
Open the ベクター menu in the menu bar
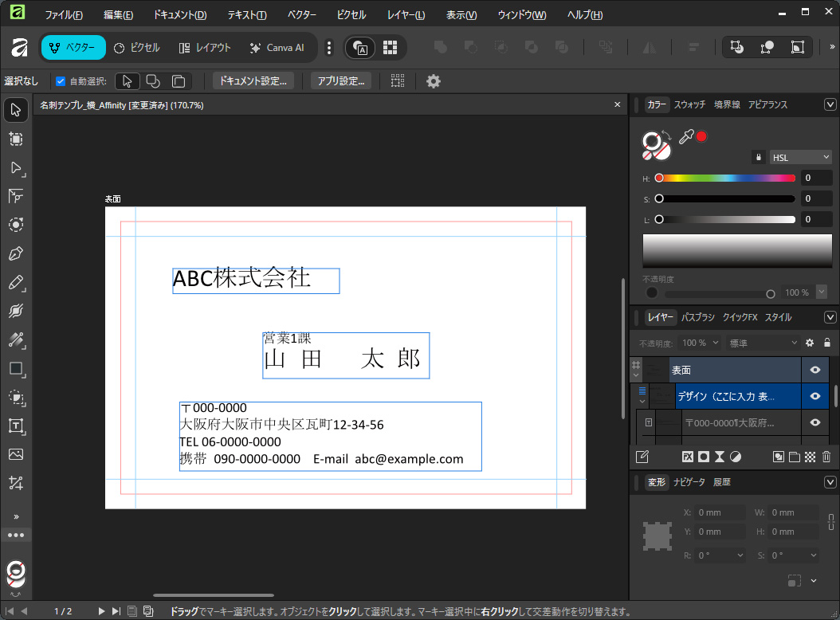pyautogui.click(x=300, y=14)
